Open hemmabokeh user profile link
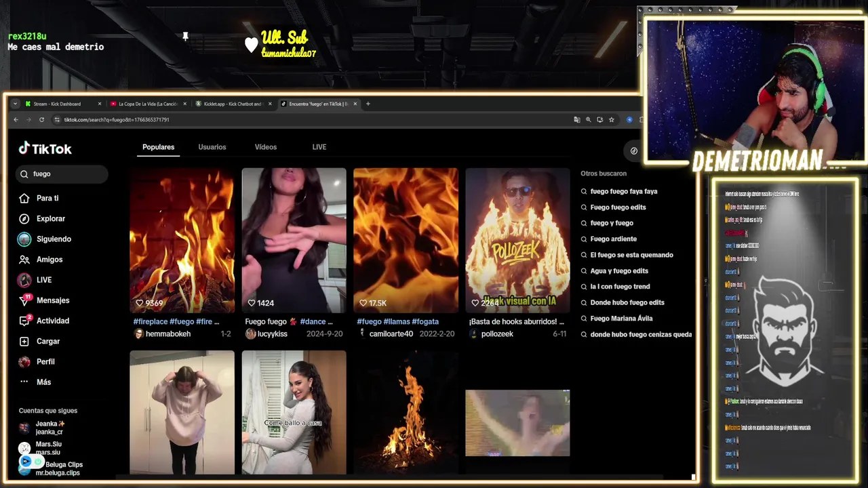Screen dimensions: 868x488 [168, 334]
